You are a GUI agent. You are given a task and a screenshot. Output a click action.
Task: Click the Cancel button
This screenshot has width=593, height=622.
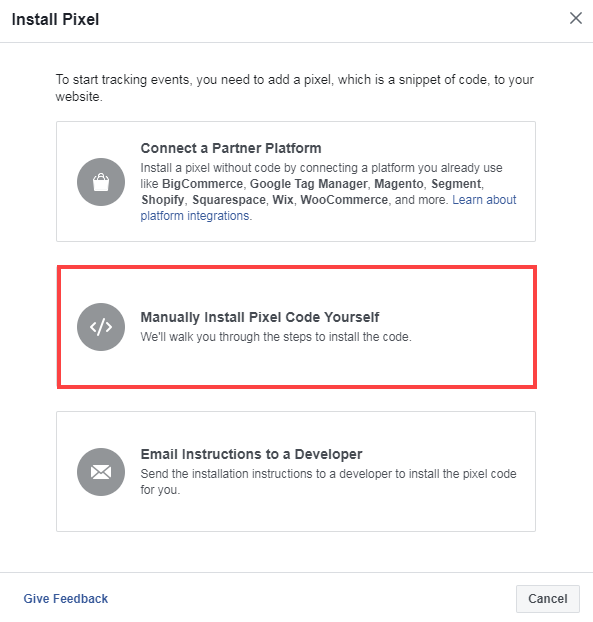point(547,599)
